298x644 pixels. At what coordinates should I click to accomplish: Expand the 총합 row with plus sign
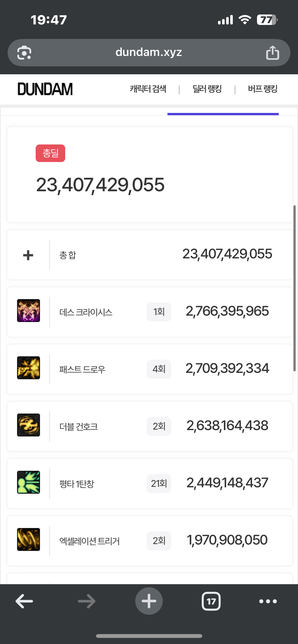28,255
